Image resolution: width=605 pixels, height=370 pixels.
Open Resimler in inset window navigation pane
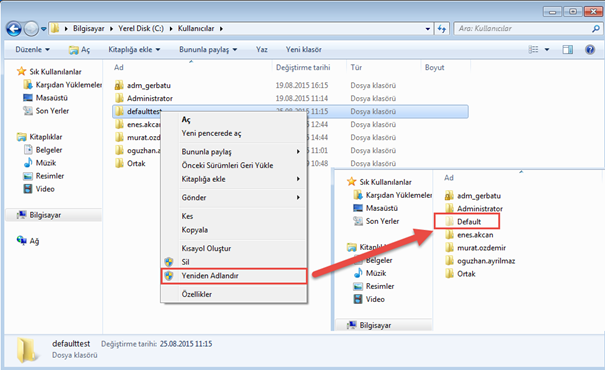click(x=373, y=286)
